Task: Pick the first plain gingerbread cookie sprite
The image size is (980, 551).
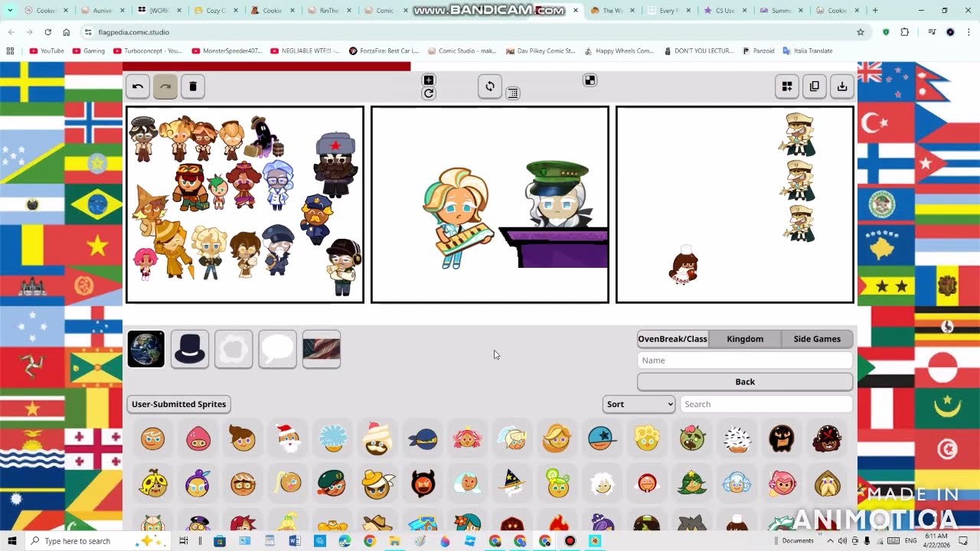Action: click(153, 439)
